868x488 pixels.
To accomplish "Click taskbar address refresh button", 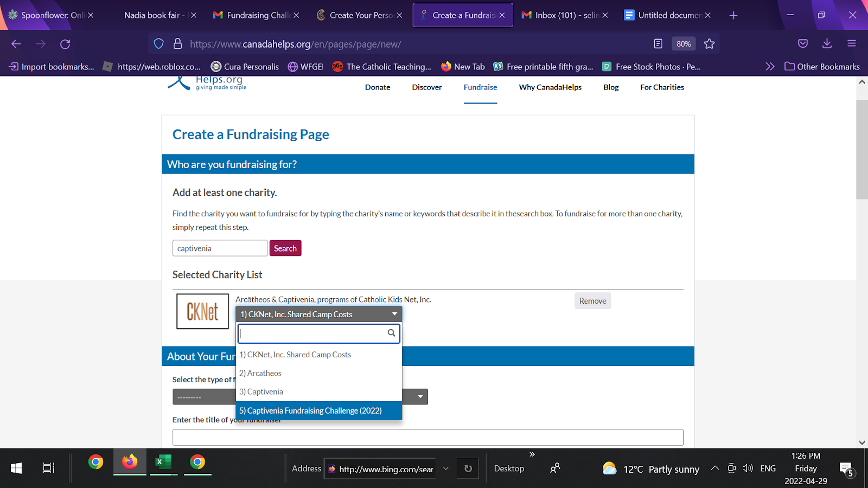I will 468,468.
